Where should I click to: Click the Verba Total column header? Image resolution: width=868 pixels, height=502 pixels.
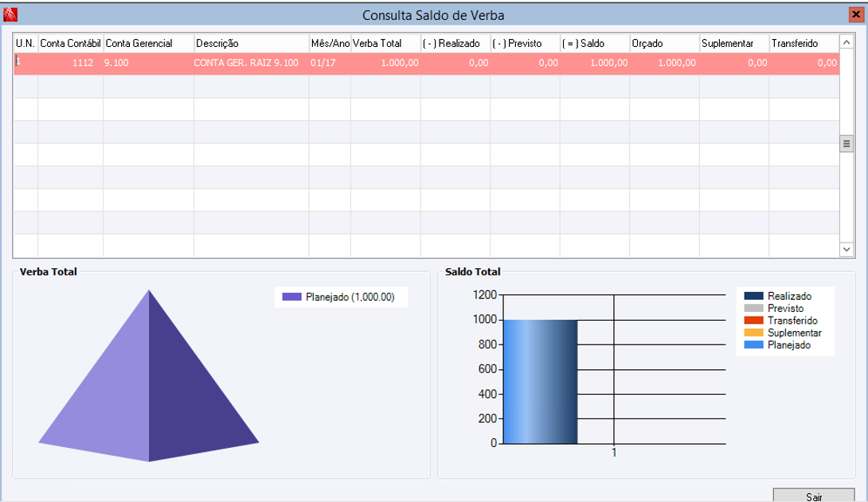click(x=385, y=43)
